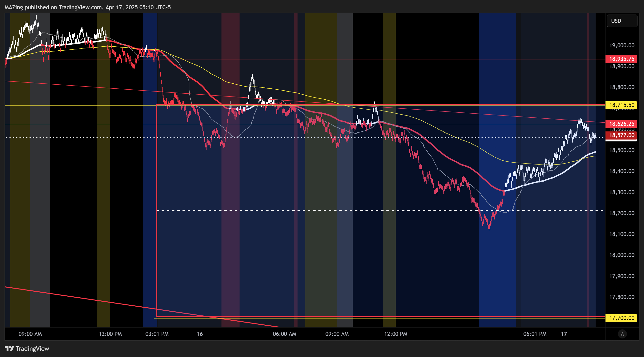This screenshot has width=644, height=357.
Task: Click the current price label 18,572.00
Action: pos(621,135)
